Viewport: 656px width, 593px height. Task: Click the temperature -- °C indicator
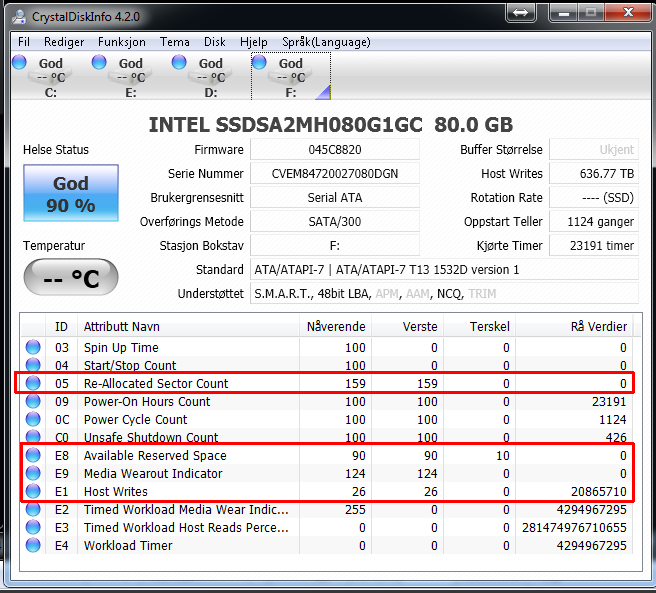(71, 277)
